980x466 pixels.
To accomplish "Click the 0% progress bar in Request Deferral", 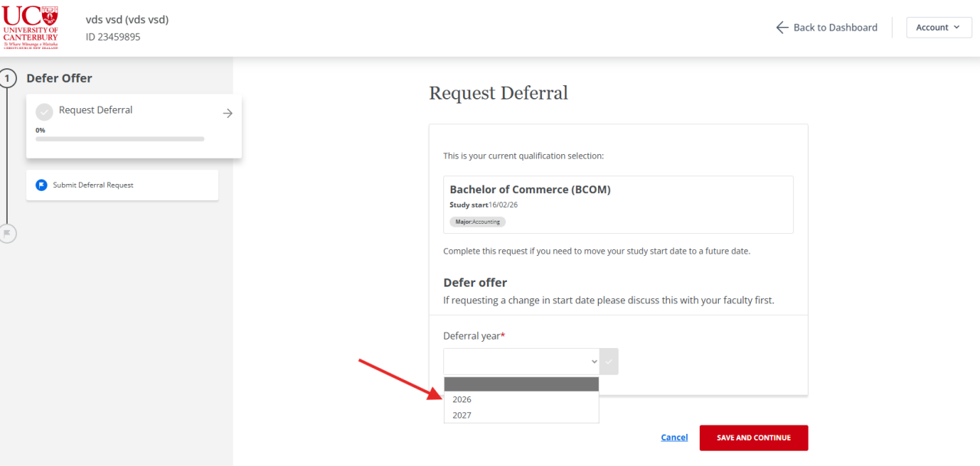I will point(119,139).
